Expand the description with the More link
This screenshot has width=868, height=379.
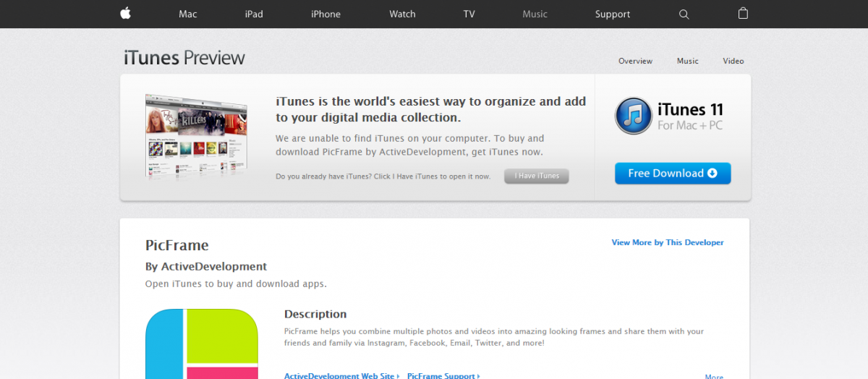(x=714, y=376)
